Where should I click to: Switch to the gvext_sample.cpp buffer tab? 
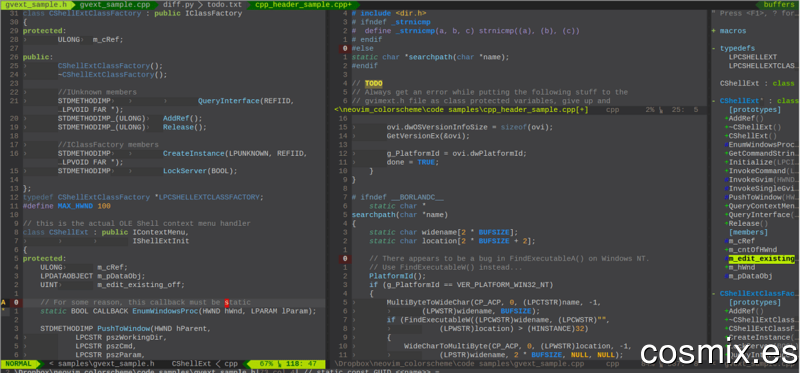pyautogui.click(x=114, y=4)
